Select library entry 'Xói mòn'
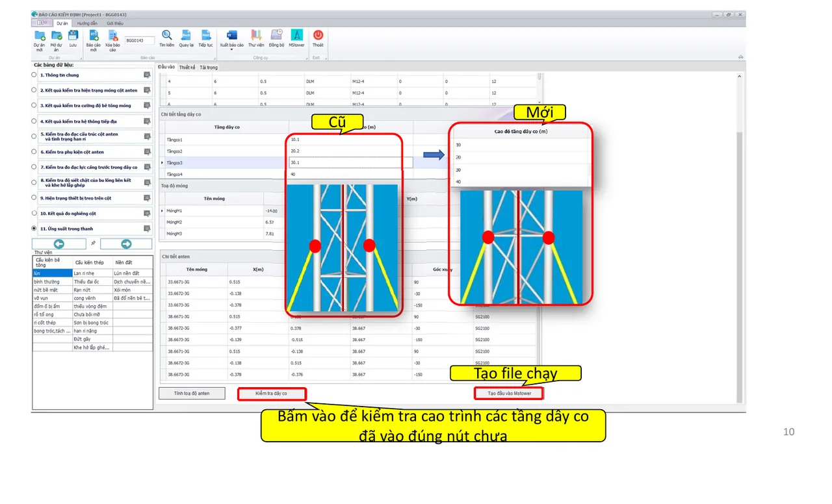 [x=133, y=290]
